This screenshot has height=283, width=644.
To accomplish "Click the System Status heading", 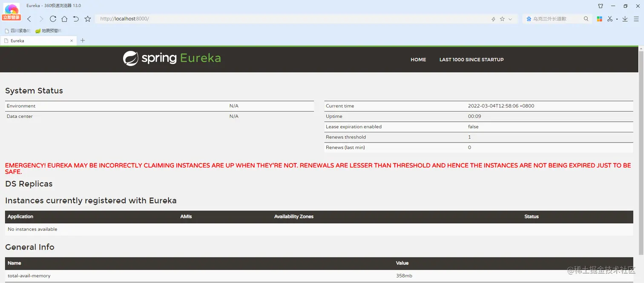I will [x=34, y=91].
